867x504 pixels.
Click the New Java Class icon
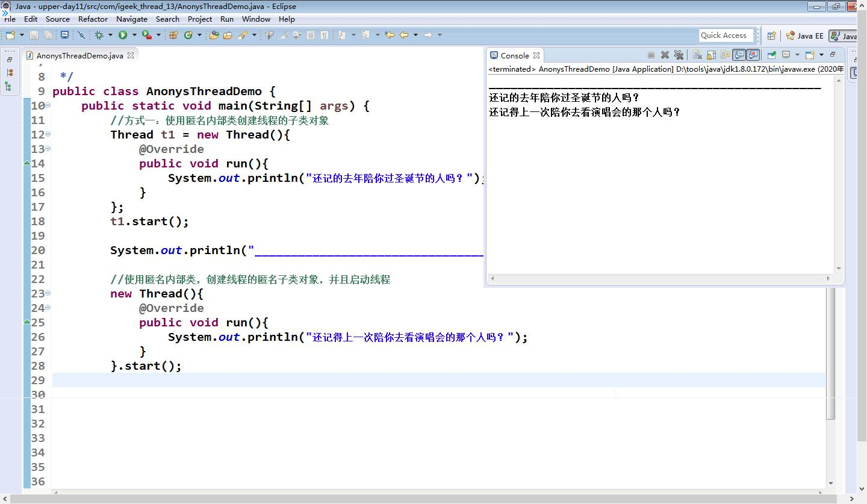(188, 35)
